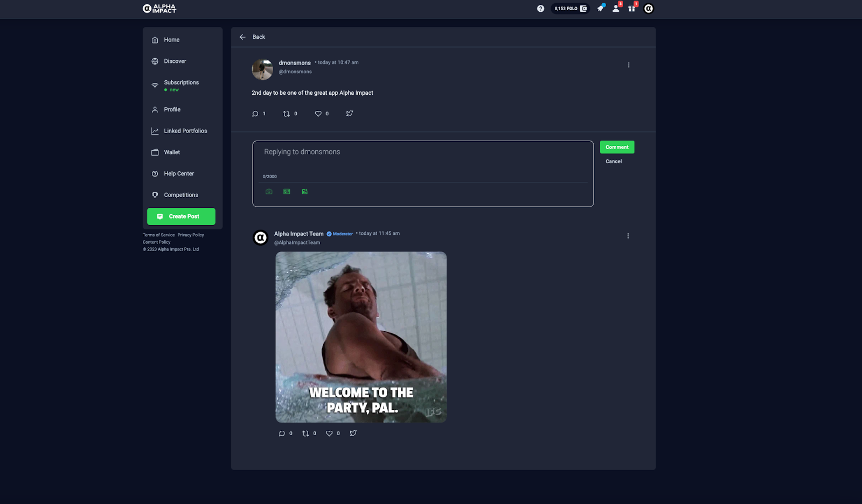Click comment icon on dmonsmons post
Image resolution: width=862 pixels, height=504 pixels.
(255, 114)
